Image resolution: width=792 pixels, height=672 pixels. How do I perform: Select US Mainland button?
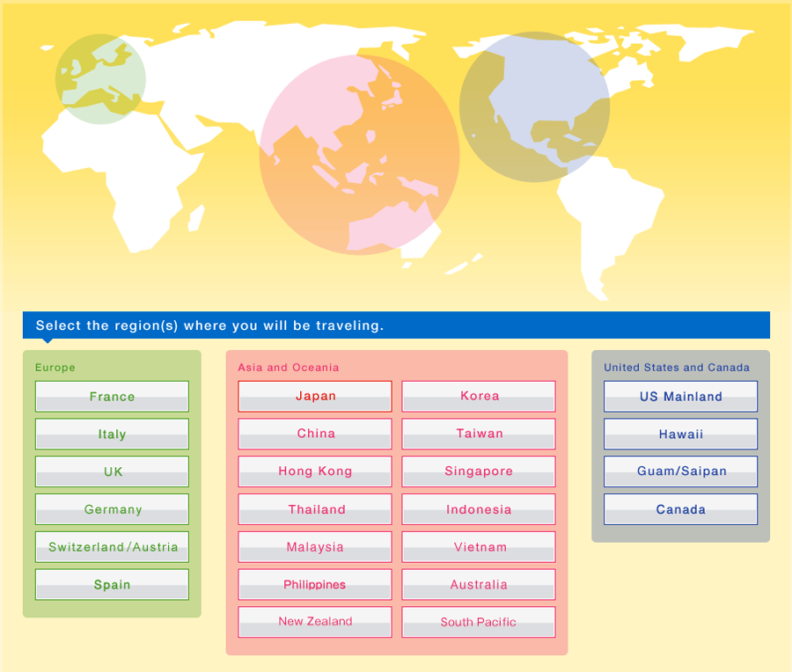[680, 397]
